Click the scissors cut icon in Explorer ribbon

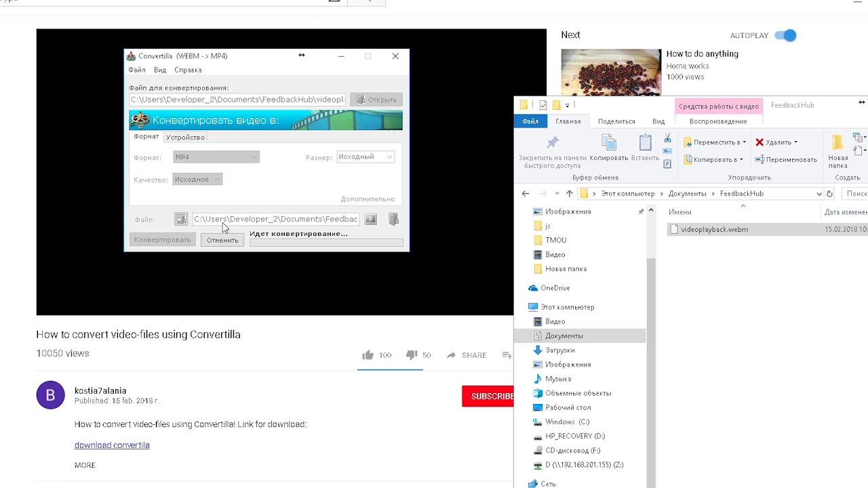click(667, 139)
